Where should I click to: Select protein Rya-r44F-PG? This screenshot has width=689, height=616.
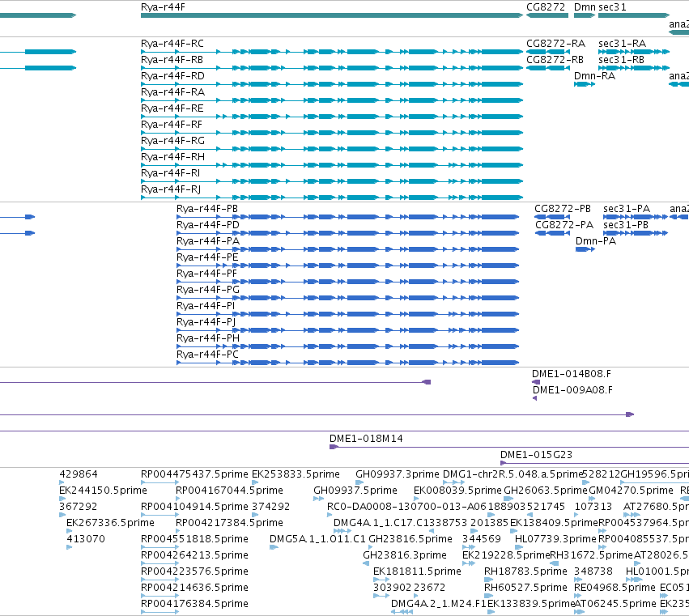click(x=208, y=291)
